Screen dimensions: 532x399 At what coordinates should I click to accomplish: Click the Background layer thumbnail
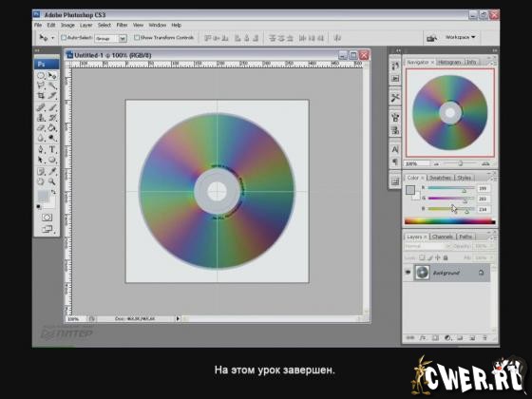[x=423, y=273]
